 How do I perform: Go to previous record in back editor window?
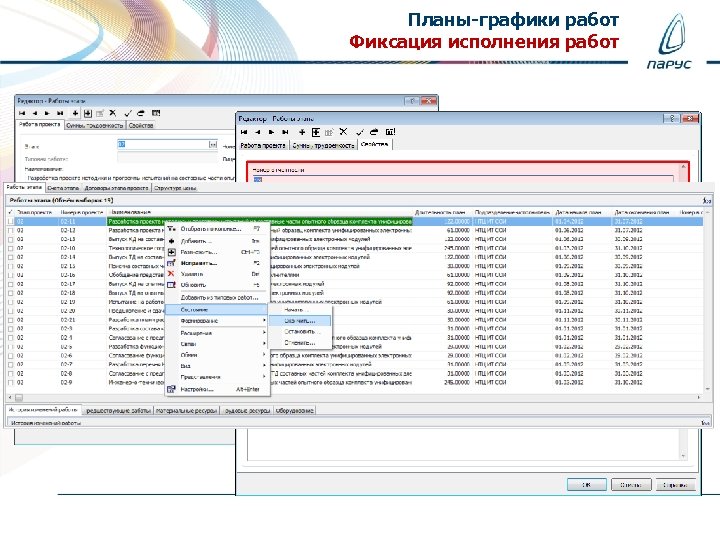[35, 113]
